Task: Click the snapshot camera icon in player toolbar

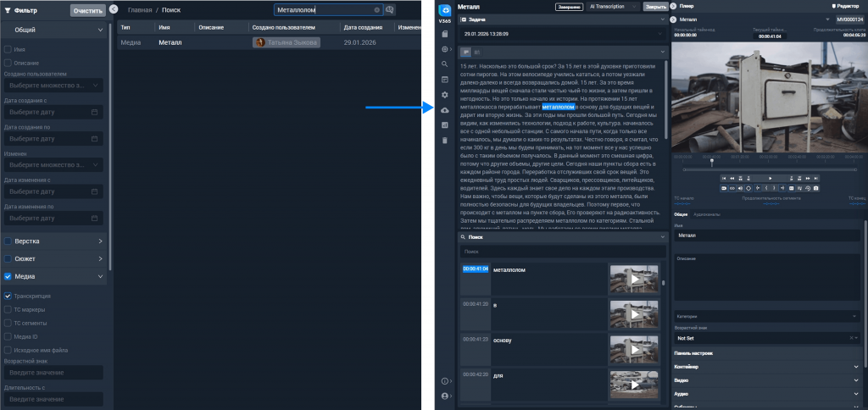Action: (815, 188)
